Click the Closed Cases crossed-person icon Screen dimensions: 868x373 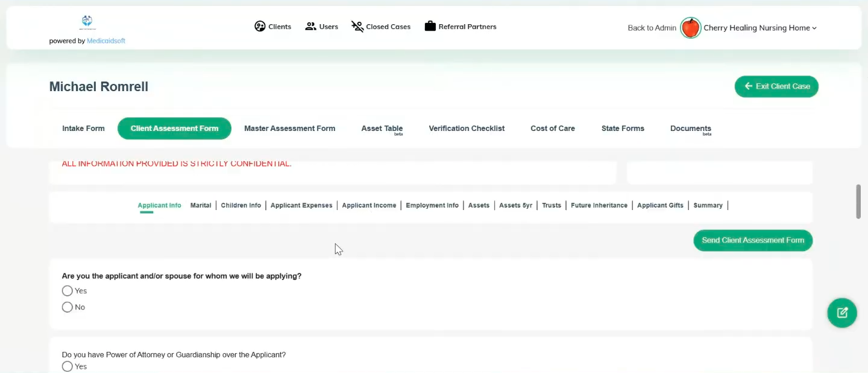click(x=357, y=27)
